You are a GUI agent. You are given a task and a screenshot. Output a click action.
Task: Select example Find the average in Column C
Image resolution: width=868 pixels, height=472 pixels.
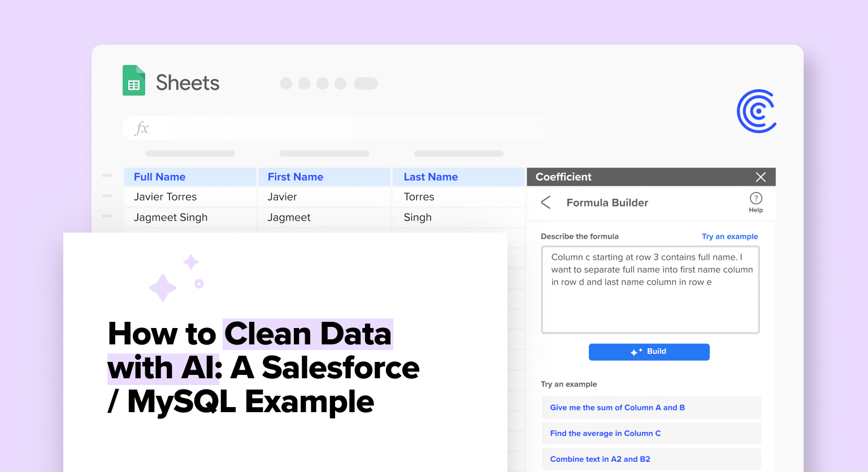click(651, 434)
